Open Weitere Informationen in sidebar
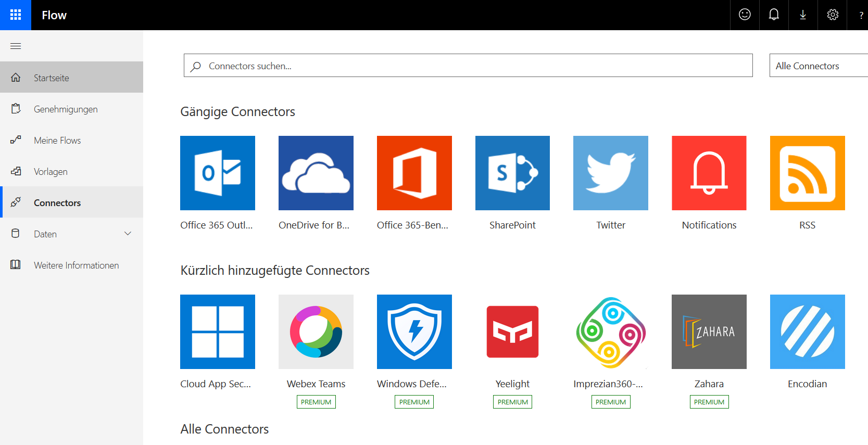 [71, 265]
